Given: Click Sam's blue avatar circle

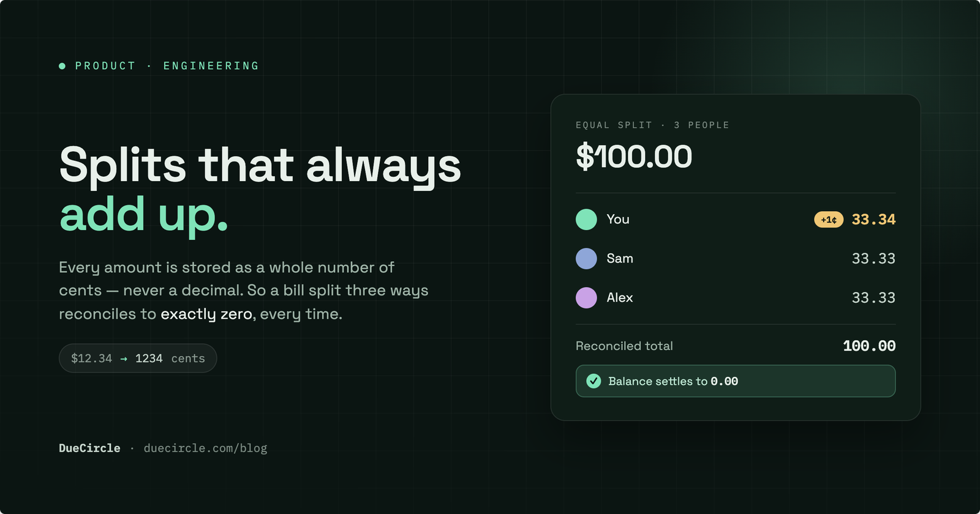Looking at the screenshot, I should (586, 258).
